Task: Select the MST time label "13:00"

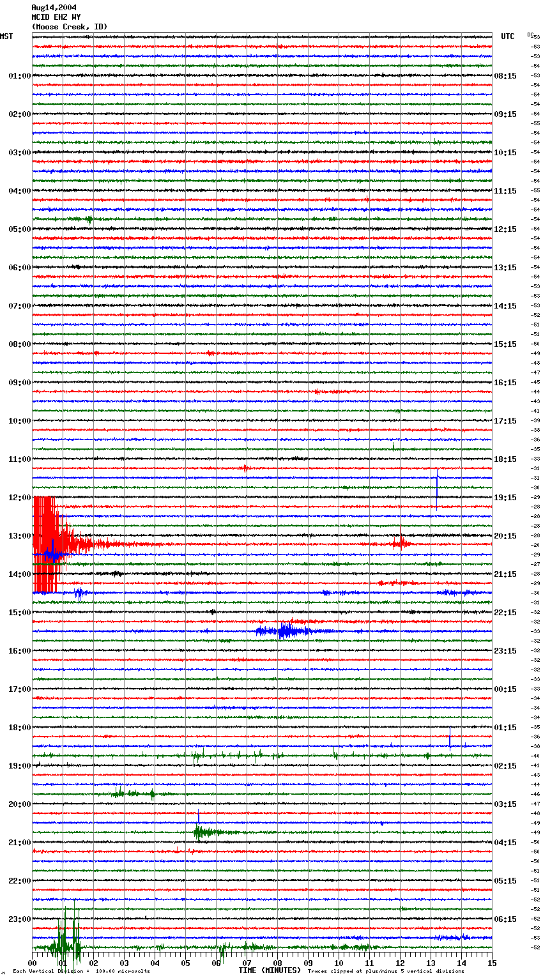Action: pos(20,536)
